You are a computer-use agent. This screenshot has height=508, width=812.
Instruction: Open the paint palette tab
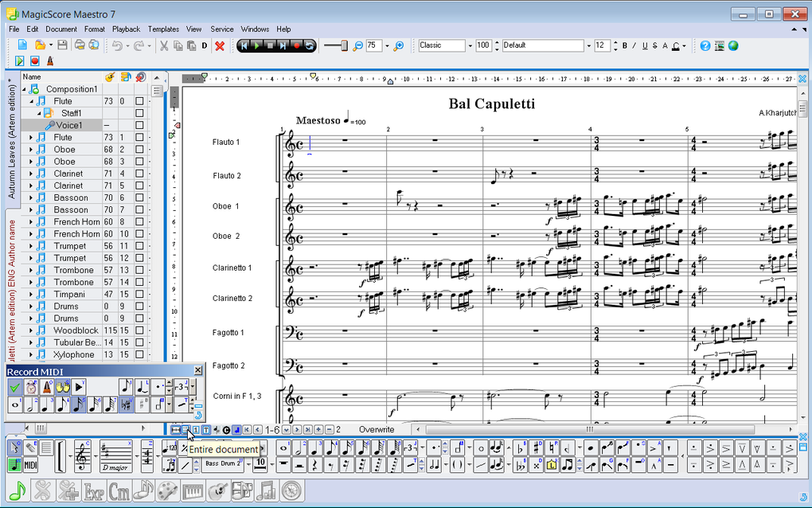[x=167, y=490]
